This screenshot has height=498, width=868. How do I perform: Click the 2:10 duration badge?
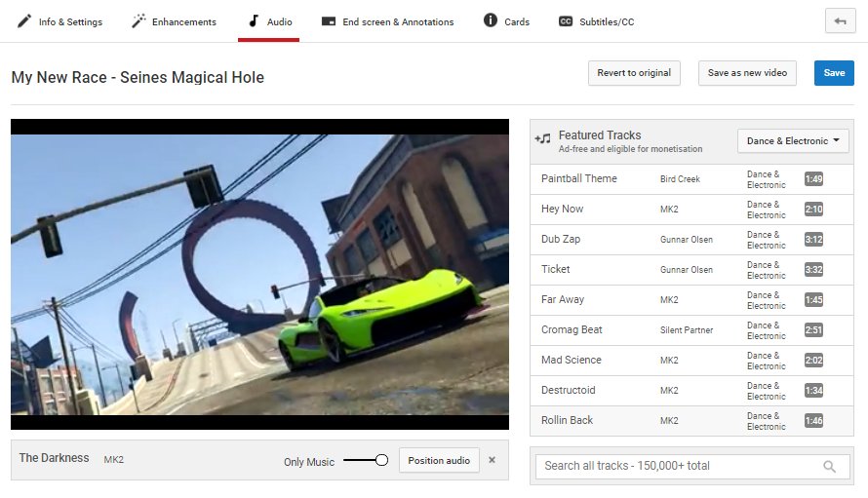[813, 210]
